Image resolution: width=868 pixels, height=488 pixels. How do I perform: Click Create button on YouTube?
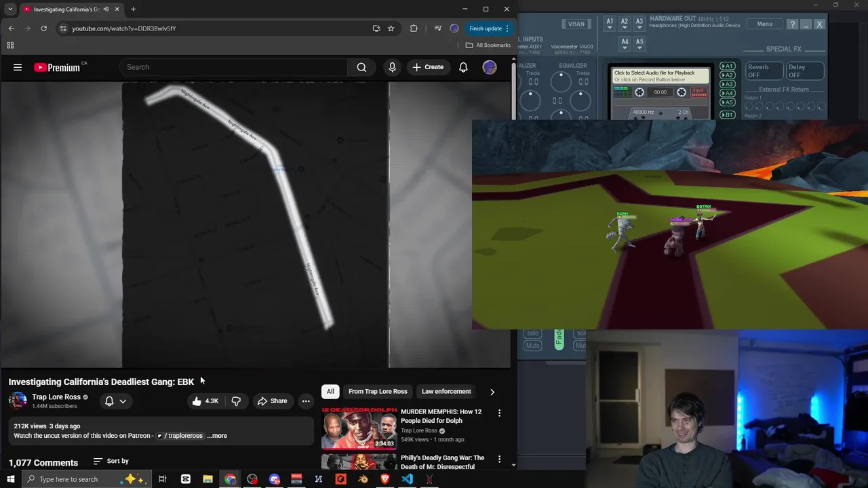pos(427,67)
